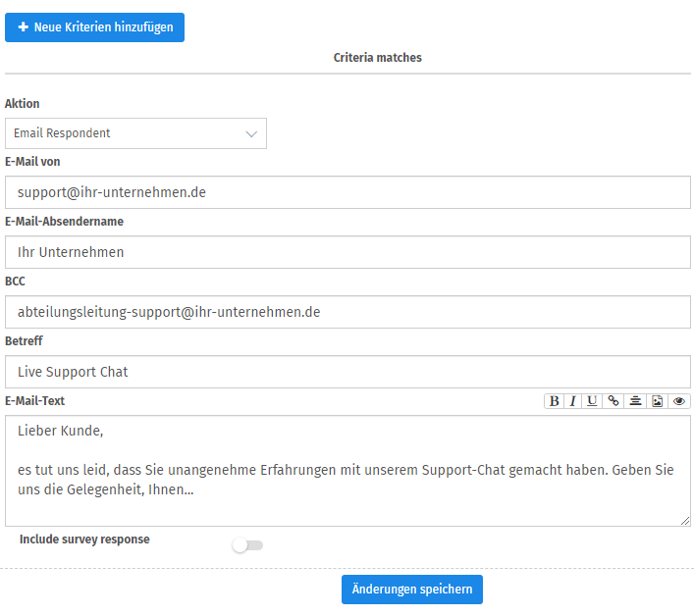
Task: Center-align text with the alignment icon
Action: (x=635, y=401)
